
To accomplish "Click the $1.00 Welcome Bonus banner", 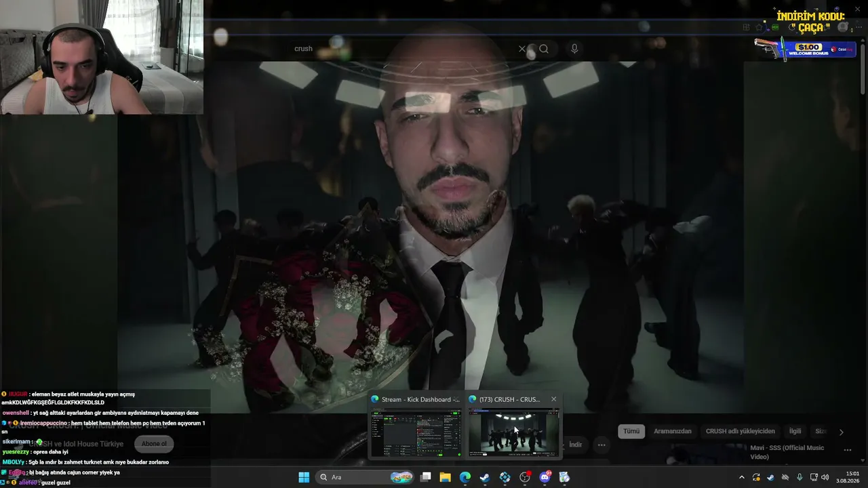I will [x=805, y=48].
